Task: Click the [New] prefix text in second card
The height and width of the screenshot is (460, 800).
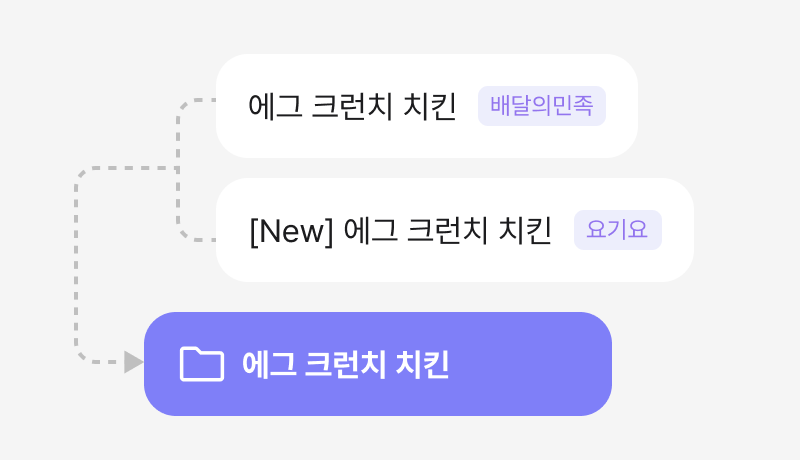Action: (290, 231)
